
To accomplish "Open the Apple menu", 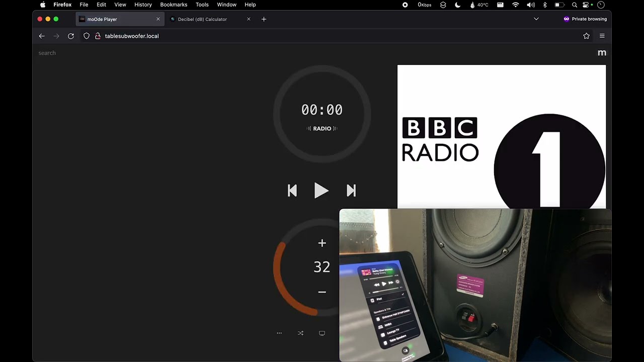I will [43, 5].
